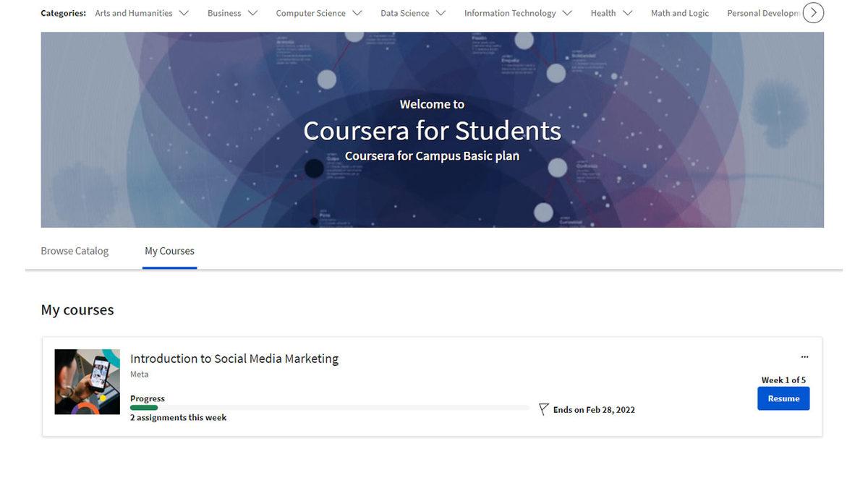Expand the Arts and Humanities category
Screen dimensions: 868x488
pyautogui.click(x=142, y=13)
